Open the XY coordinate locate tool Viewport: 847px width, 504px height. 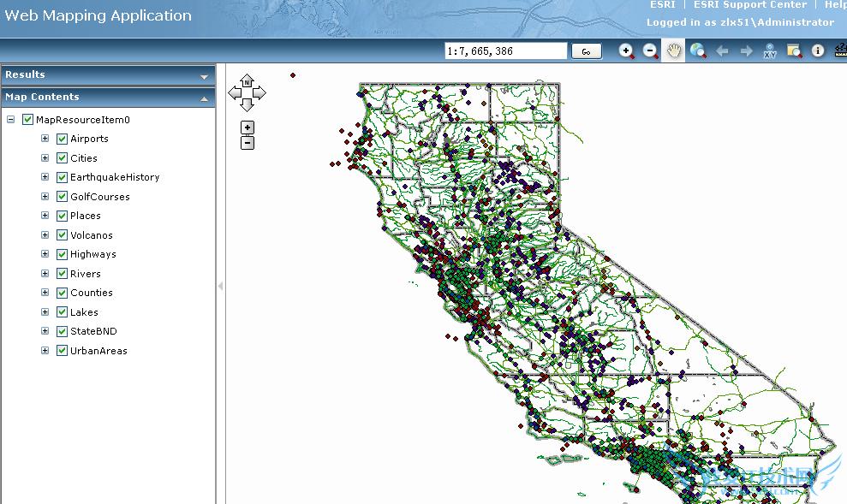(x=770, y=51)
